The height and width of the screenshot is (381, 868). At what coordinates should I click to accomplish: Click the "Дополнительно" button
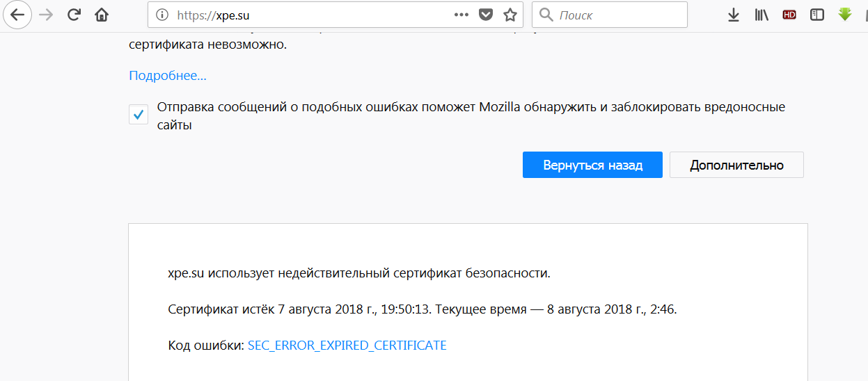(x=736, y=165)
